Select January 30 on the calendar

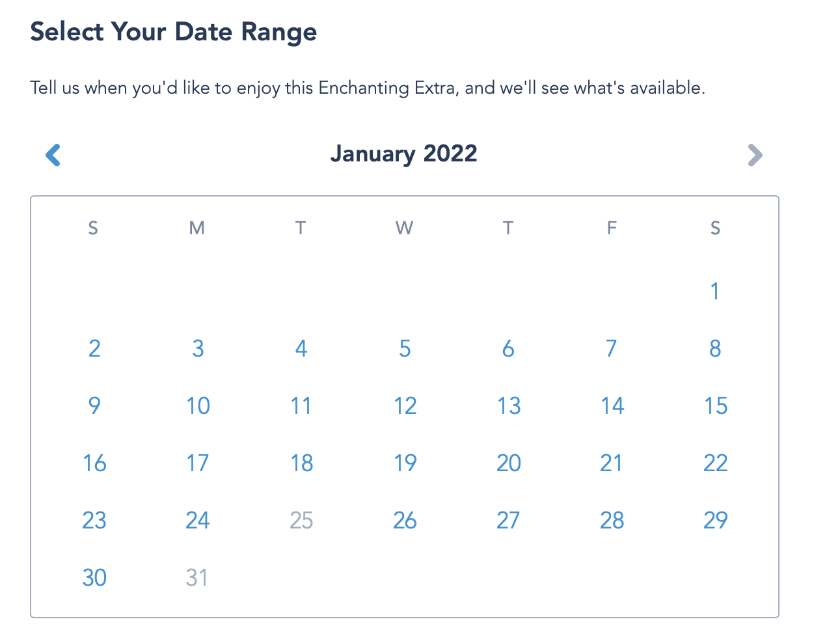[x=94, y=577]
